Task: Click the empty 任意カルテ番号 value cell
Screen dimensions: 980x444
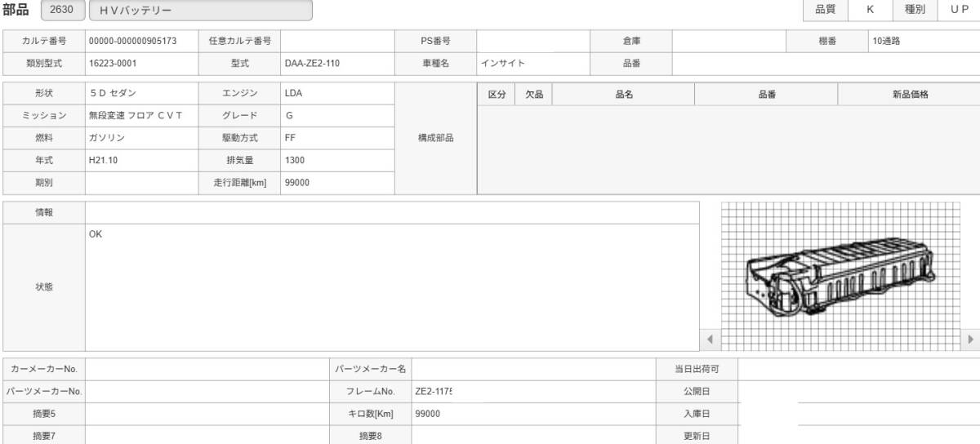Action: tap(337, 41)
